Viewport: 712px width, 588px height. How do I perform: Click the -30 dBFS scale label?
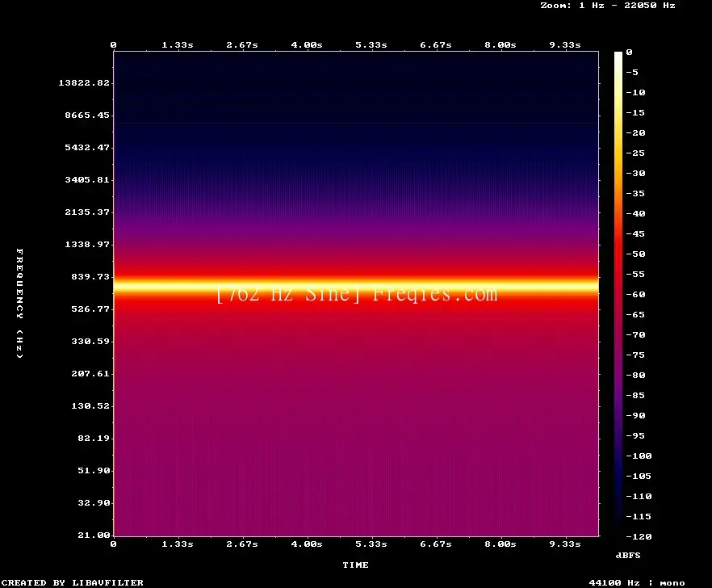(x=635, y=173)
